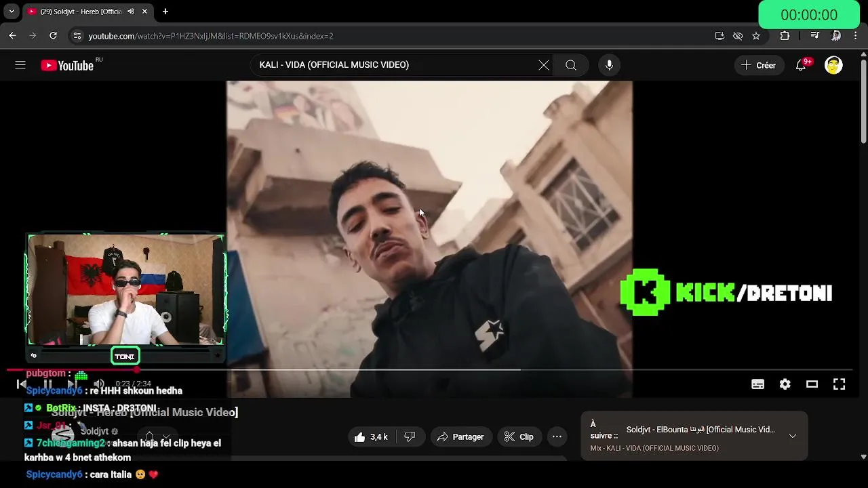This screenshot has width=868, height=488.
Task: Run search with magnifier button
Action: [571, 65]
